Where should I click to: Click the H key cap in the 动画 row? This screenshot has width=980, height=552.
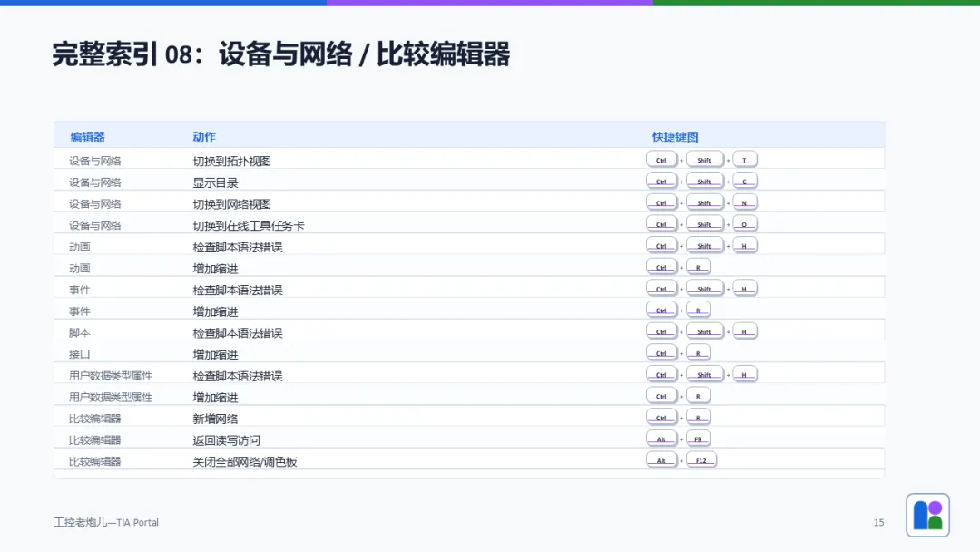744,246
